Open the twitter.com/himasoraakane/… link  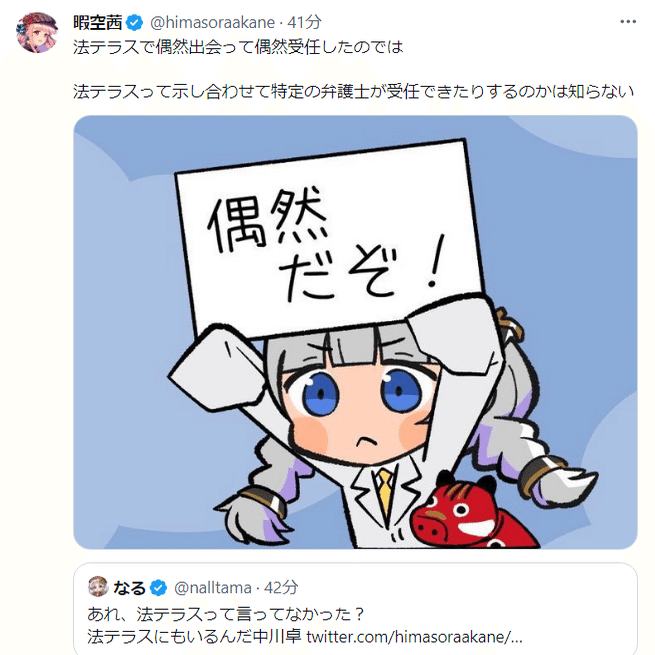pyautogui.click(x=414, y=637)
